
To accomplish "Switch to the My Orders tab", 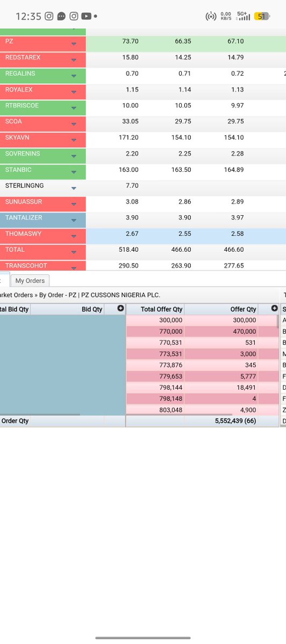I will tap(30, 281).
